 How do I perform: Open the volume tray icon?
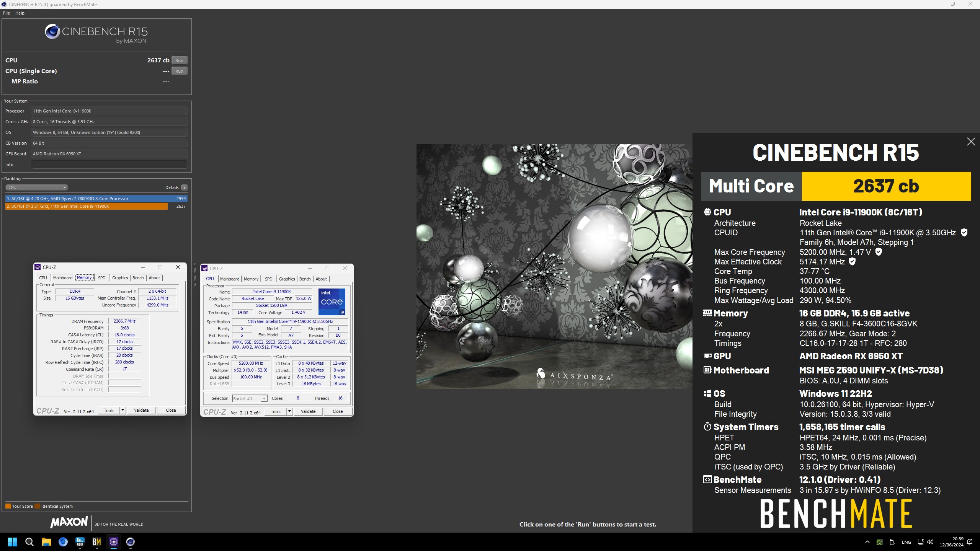930,542
